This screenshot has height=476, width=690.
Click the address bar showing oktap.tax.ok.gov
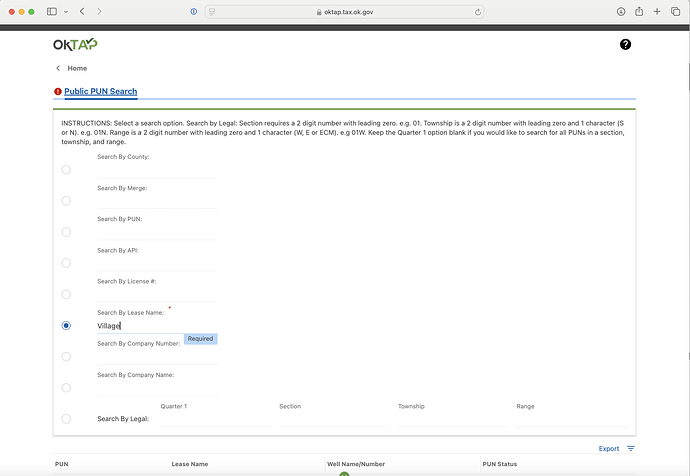(x=344, y=12)
